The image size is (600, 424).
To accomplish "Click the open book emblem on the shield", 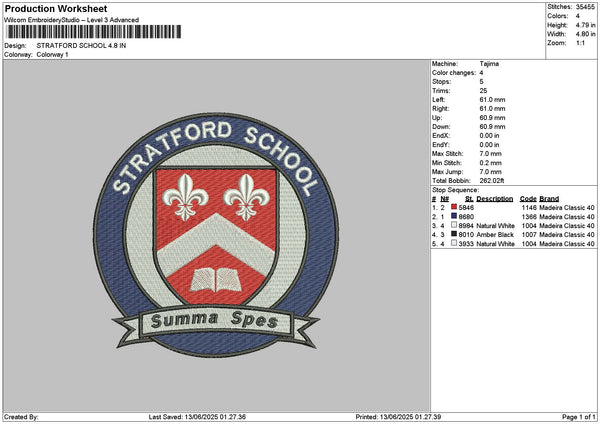I will click(214, 279).
